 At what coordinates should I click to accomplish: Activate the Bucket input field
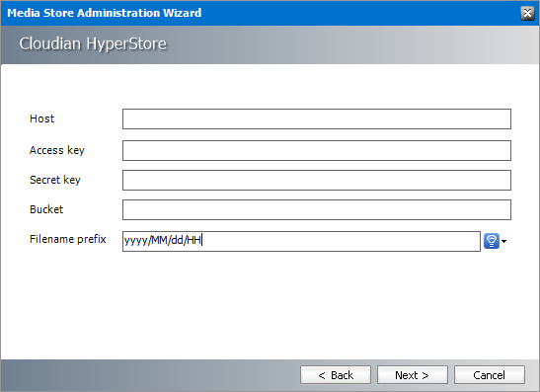317,209
